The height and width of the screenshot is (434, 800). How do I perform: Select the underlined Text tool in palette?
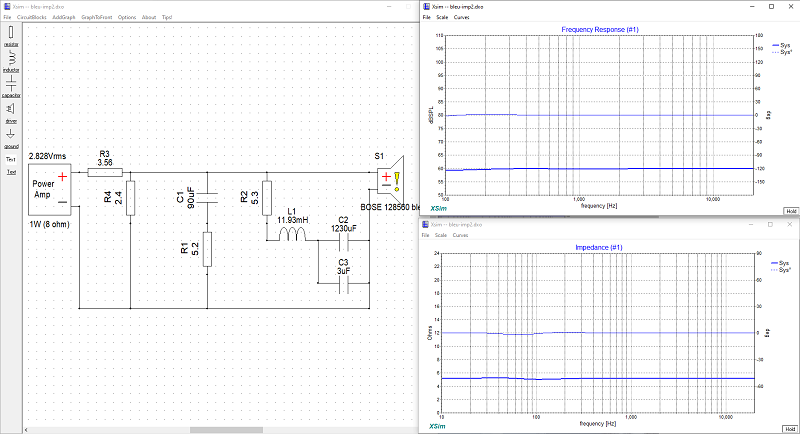pos(11,172)
